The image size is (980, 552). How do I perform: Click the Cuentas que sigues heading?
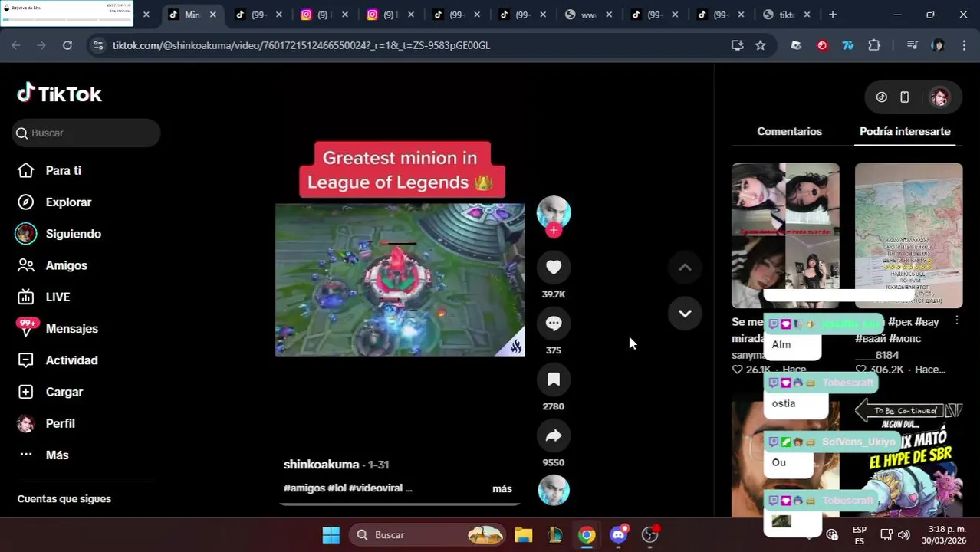[x=64, y=499]
